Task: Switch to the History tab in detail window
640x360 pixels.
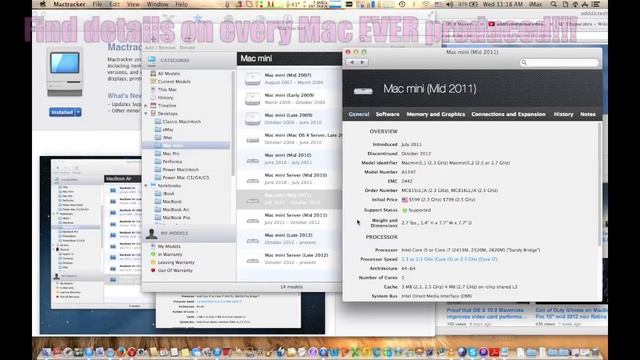Action: (x=563, y=114)
